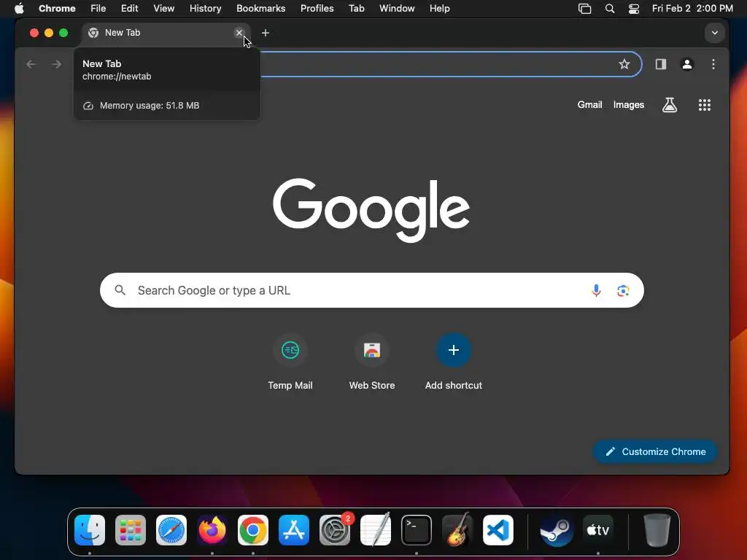The width and height of the screenshot is (747, 560).
Task: Open Terminal from the Dock
Action: coord(417,530)
